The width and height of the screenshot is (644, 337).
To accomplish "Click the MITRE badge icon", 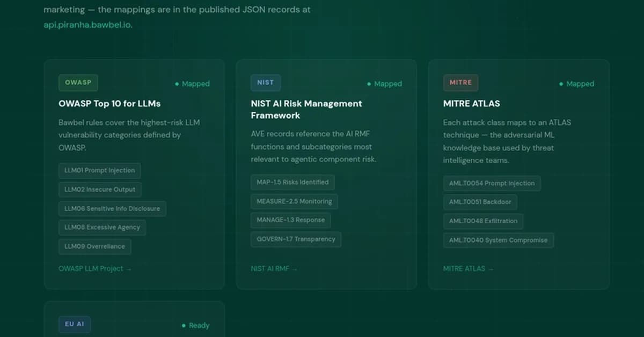I will pyautogui.click(x=460, y=82).
